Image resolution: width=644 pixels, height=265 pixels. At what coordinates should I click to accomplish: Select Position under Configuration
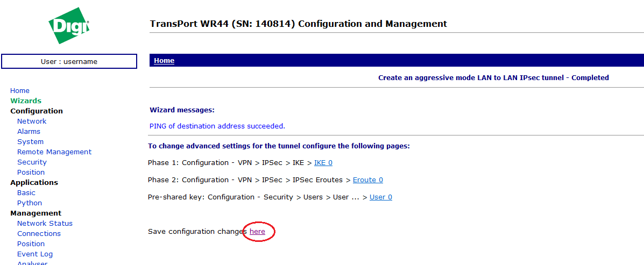click(31, 173)
